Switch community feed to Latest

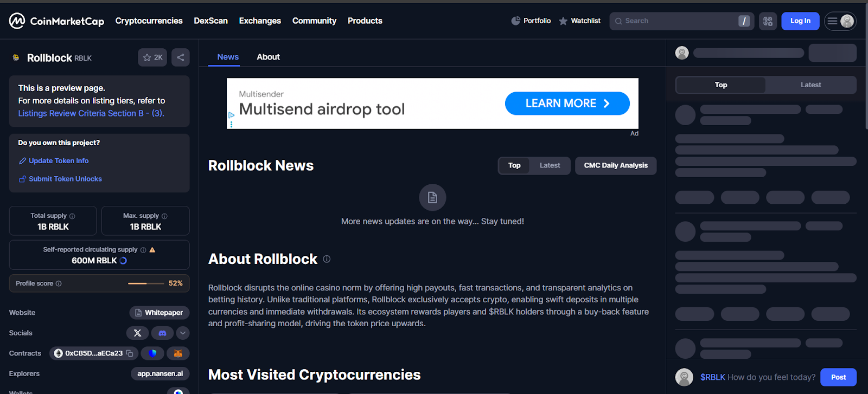pyautogui.click(x=810, y=85)
